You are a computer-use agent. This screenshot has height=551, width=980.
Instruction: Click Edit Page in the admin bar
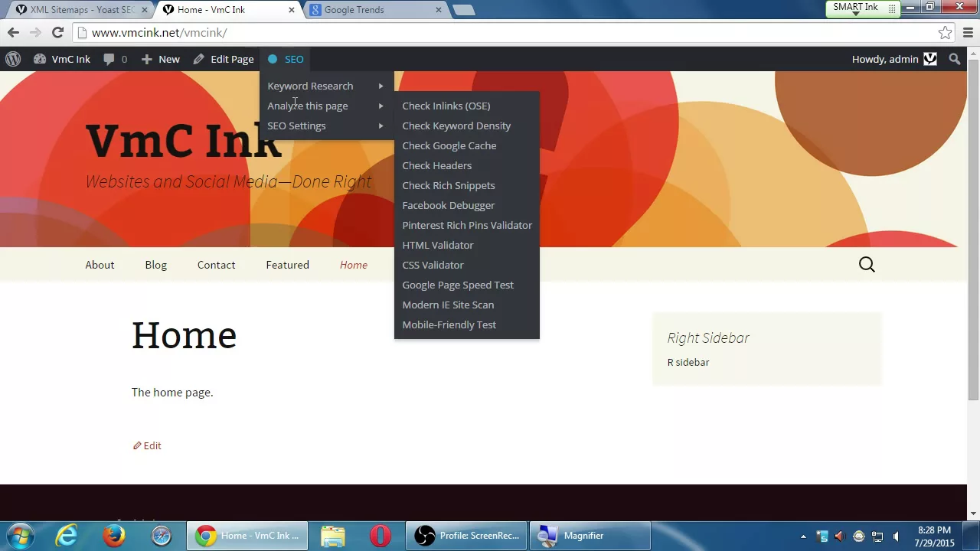click(x=224, y=59)
